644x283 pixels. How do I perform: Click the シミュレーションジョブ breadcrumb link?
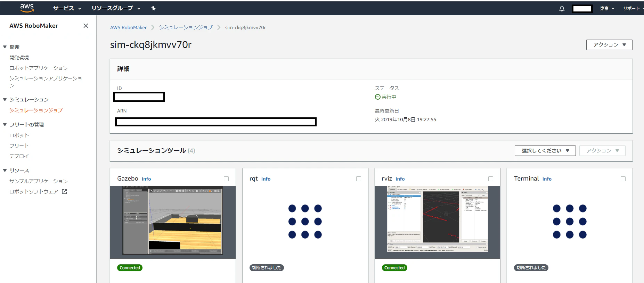186,27
